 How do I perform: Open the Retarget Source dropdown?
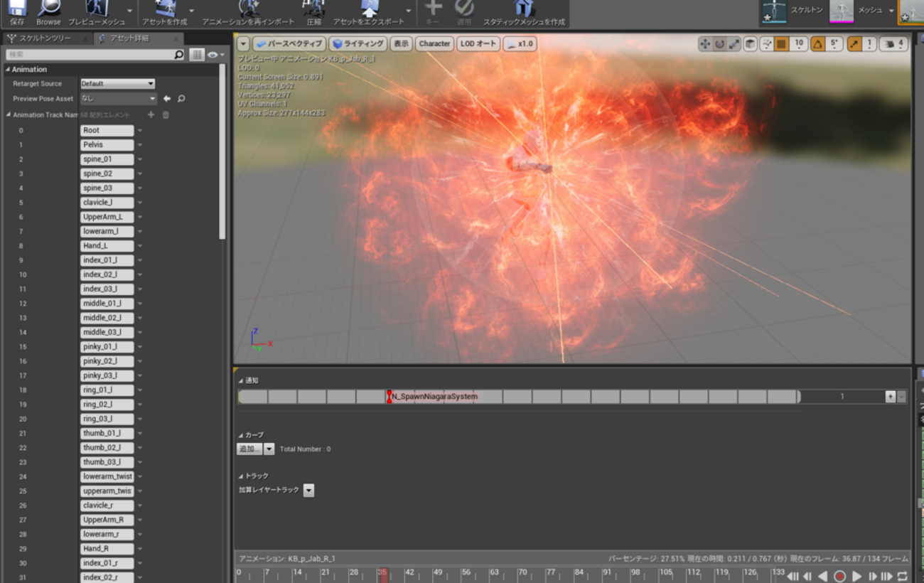pos(117,84)
